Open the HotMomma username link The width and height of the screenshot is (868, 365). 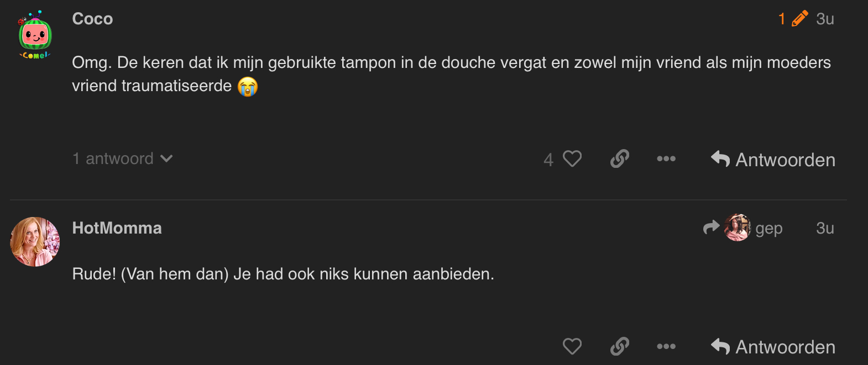[117, 228]
